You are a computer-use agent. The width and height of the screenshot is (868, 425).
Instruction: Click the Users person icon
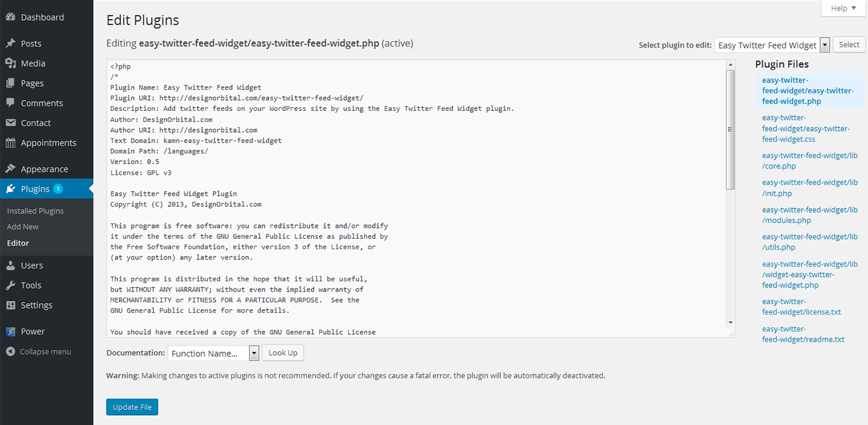[x=10, y=266]
